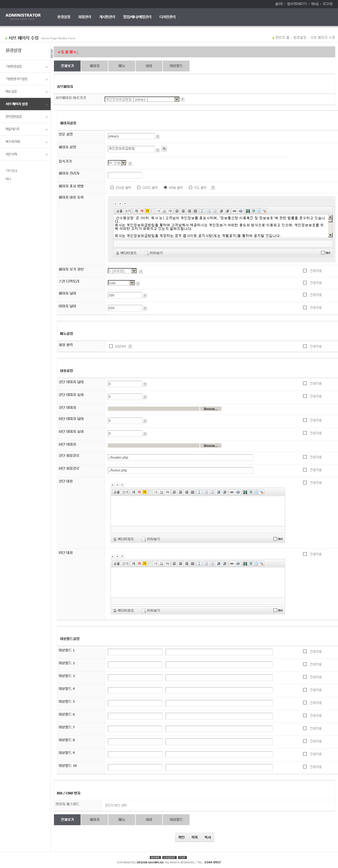Open 글꼴 dropdown in top content editor

coord(117,492)
